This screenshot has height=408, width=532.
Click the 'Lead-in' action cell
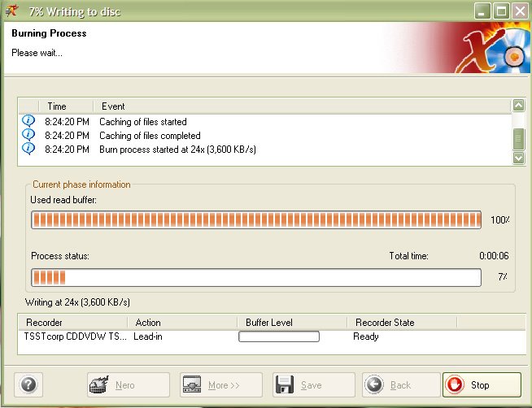click(x=148, y=336)
